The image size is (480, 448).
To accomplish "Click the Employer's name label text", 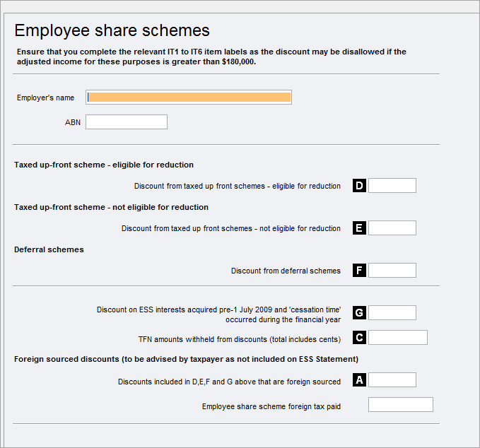I will pyautogui.click(x=45, y=98).
